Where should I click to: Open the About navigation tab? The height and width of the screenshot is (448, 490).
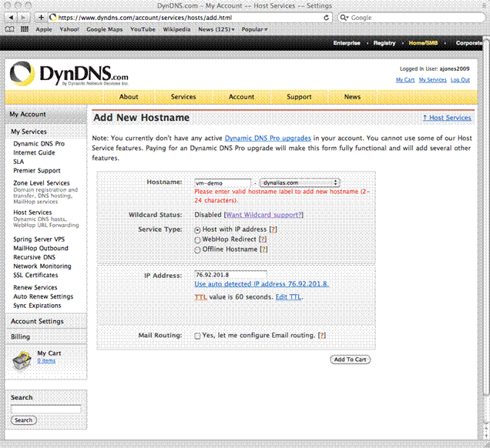coord(129,97)
